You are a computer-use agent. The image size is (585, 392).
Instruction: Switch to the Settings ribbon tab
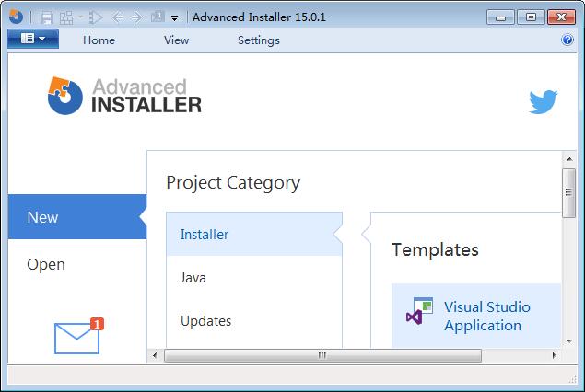coord(259,40)
